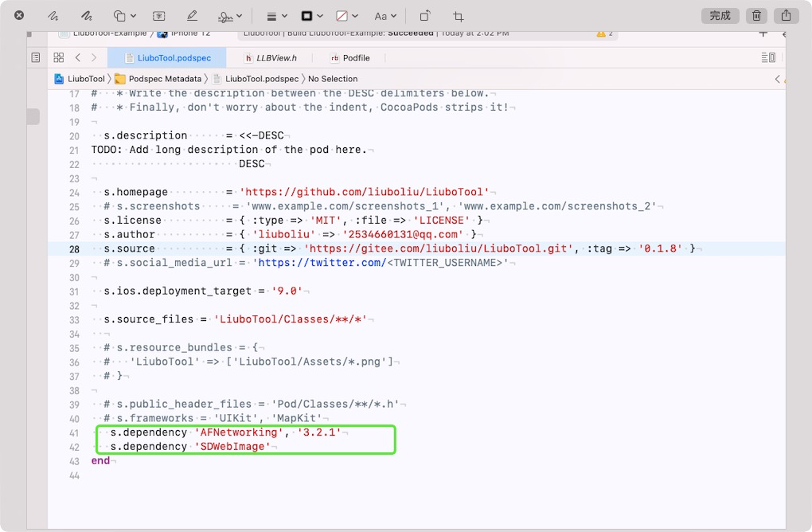Click the s.public_header_files comment line
Image resolution: width=812 pixels, height=532 pixels.
pos(251,404)
